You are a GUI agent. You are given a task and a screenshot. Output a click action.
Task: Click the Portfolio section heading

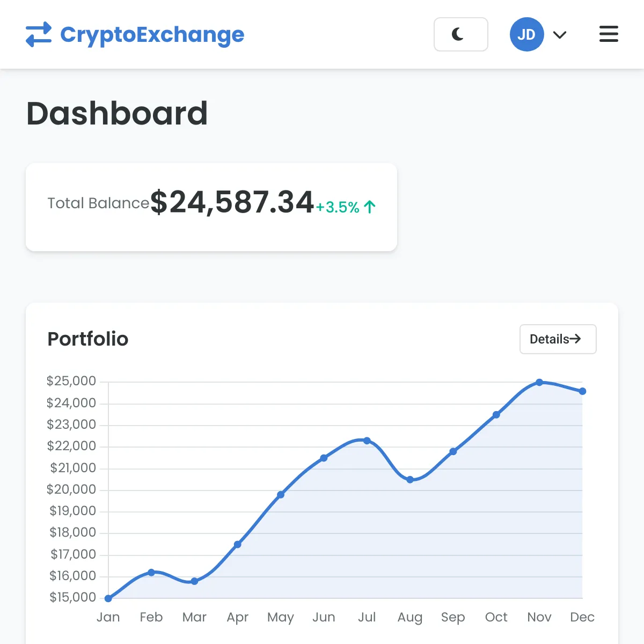click(88, 339)
